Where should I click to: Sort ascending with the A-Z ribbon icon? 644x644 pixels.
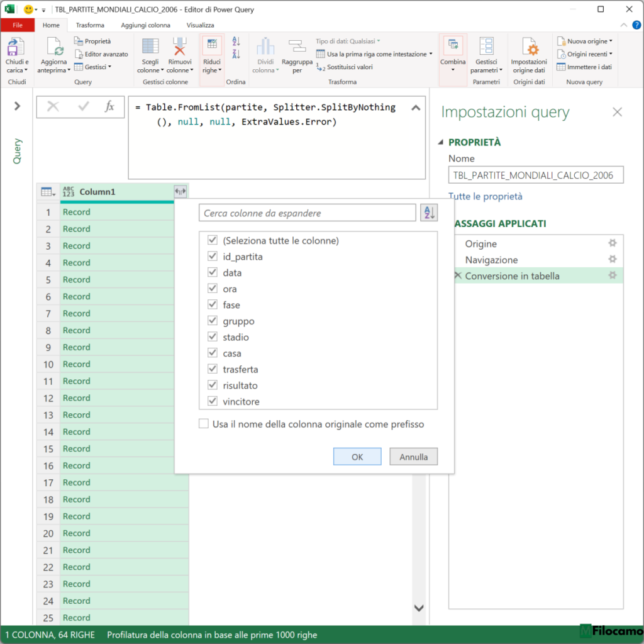coord(236,41)
